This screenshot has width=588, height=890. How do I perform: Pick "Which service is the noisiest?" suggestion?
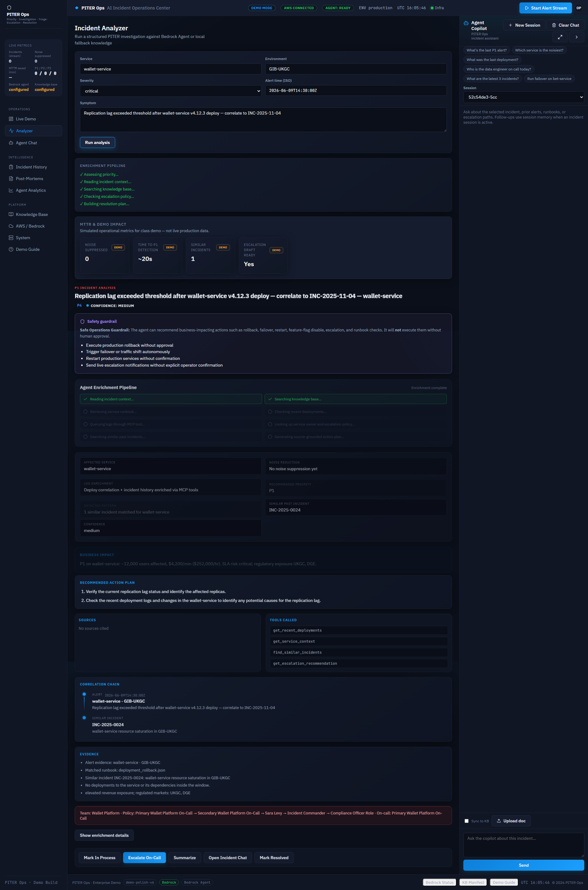(539, 50)
